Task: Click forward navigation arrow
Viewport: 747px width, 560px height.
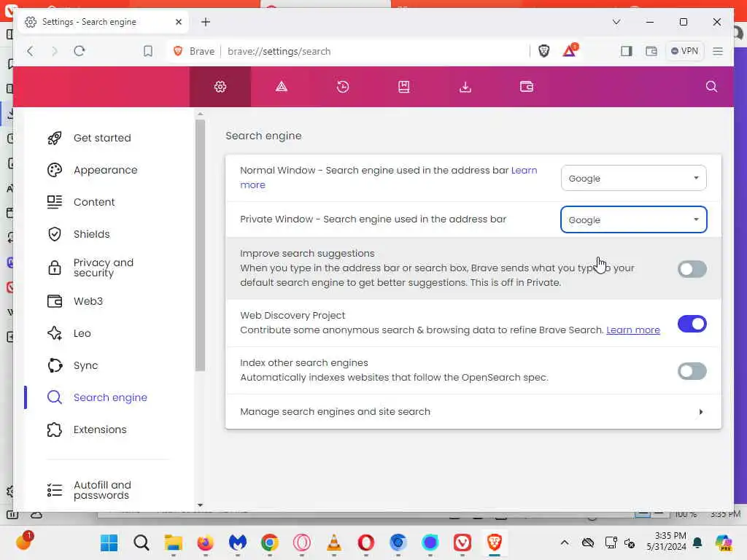Action: (54, 51)
